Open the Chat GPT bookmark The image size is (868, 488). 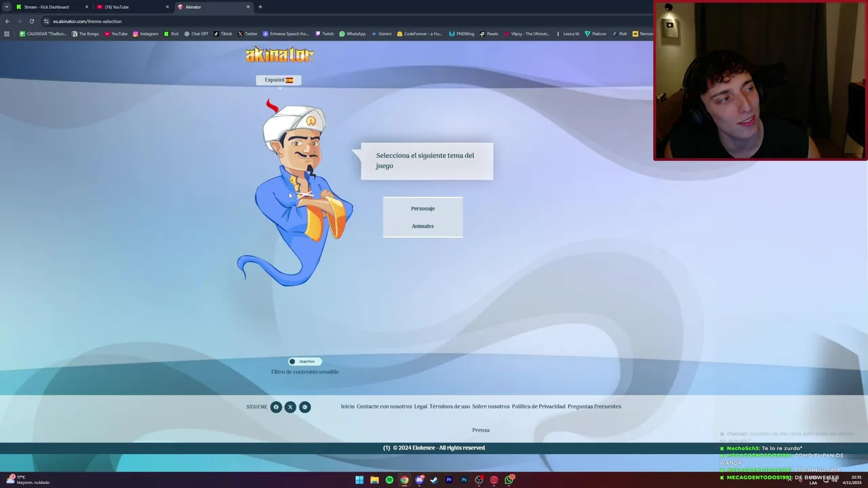coord(197,33)
